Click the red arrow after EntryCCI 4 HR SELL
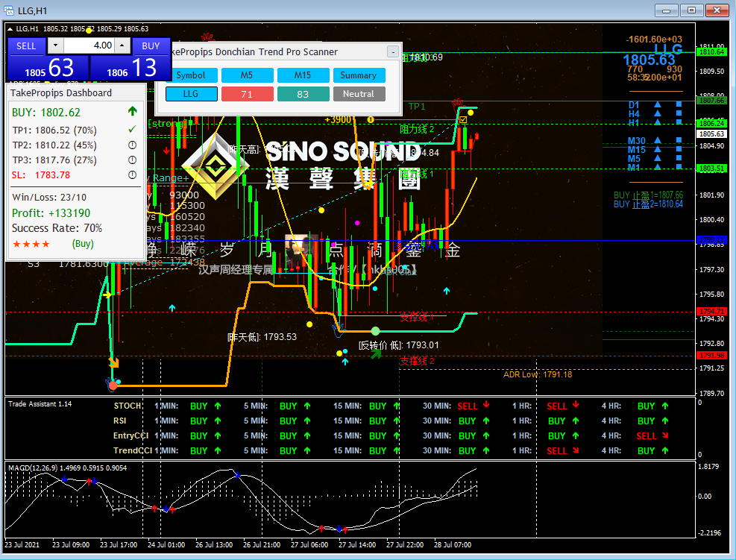The height and width of the screenshot is (560, 736). (x=665, y=435)
